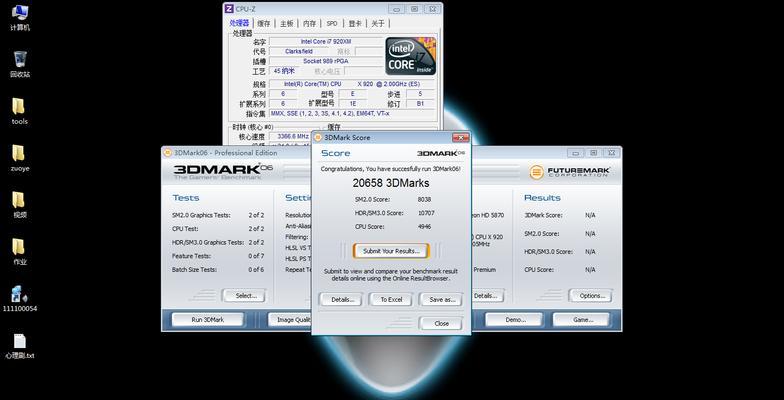Switch to the 缓存 tab in CPU-Z
This screenshot has height=400, width=784.
point(264,24)
